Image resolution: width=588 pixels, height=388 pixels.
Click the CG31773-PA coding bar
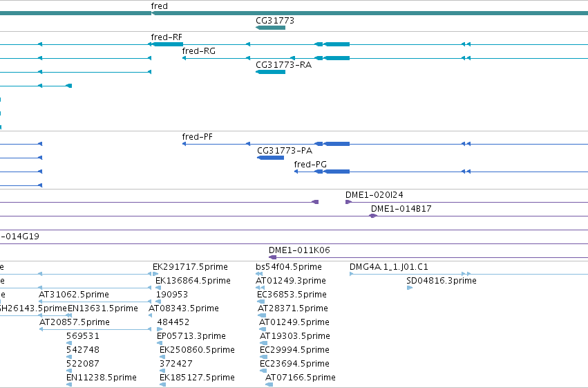click(x=270, y=158)
